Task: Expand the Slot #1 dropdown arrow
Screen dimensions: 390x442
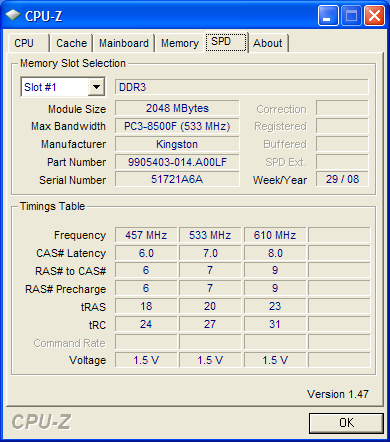Action: point(96,87)
